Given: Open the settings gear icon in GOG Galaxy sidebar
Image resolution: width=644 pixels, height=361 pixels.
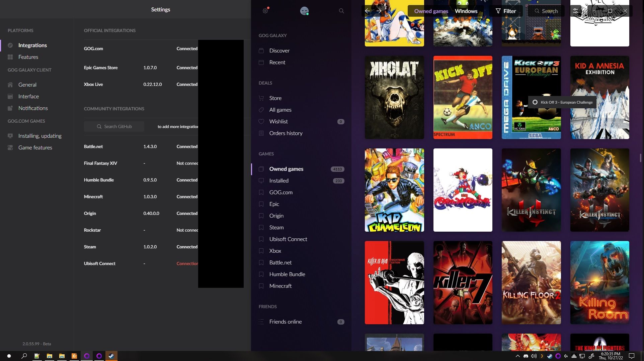Looking at the screenshot, I should (x=265, y=11).
